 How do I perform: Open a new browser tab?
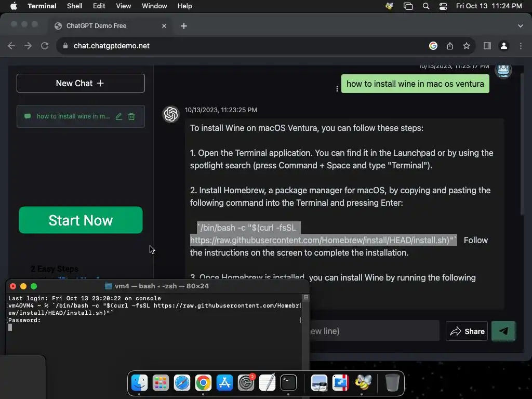point(184,26)
